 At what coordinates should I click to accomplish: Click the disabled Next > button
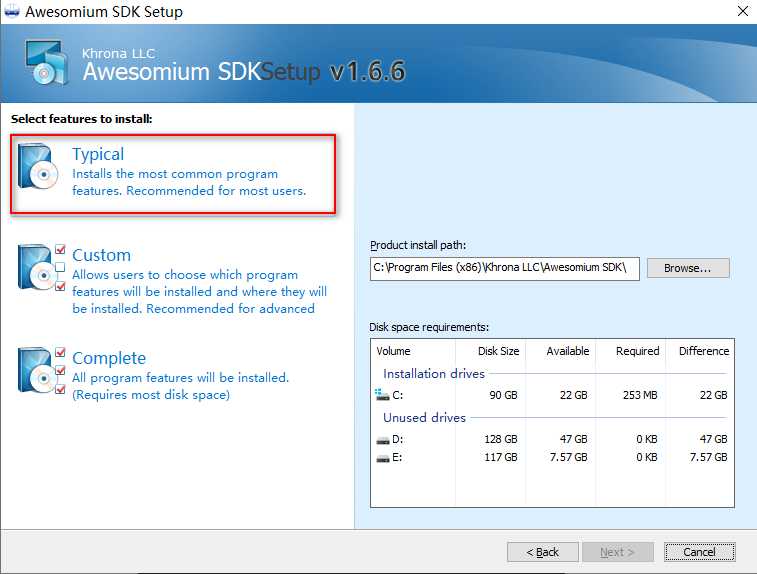[618, 552]
